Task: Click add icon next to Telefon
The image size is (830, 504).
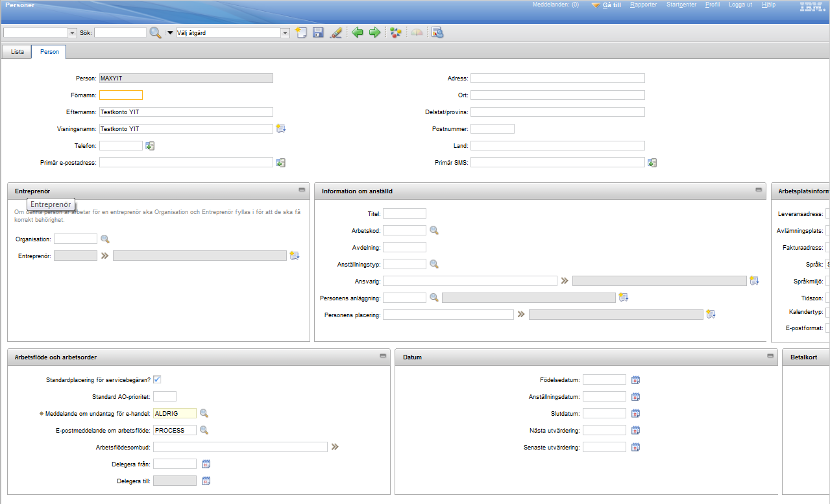Action: pyautogui.click(x=150, y=146)
